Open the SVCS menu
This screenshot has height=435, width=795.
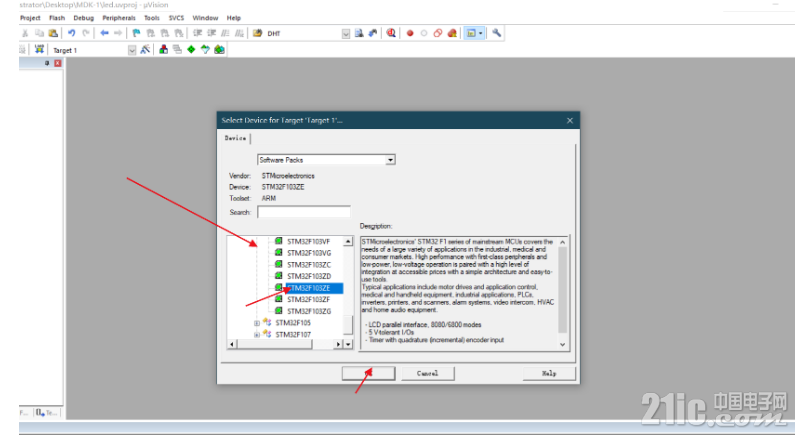pyautogui.click(x=176, y=18)
